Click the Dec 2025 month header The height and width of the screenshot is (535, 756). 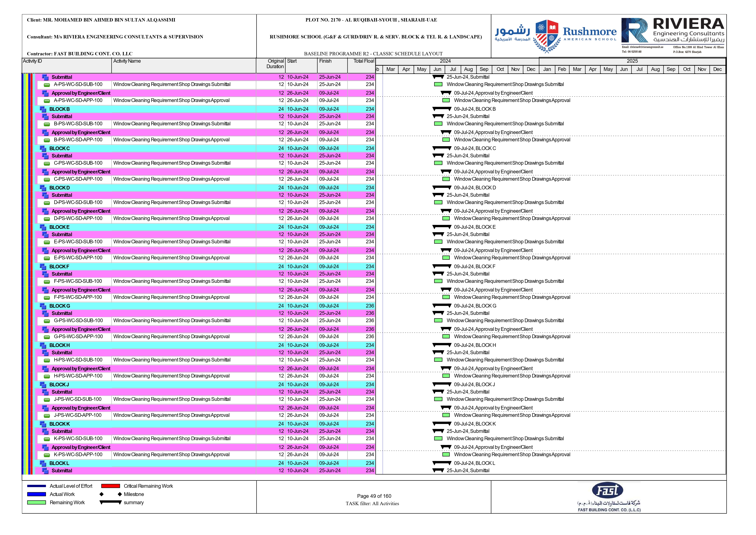717,70
